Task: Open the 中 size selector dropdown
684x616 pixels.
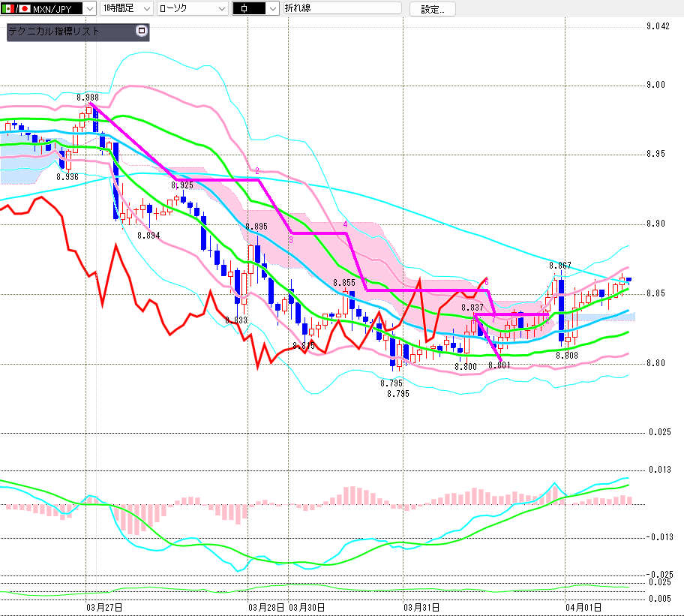Action: pyautogui.click(x=271, y=9)
